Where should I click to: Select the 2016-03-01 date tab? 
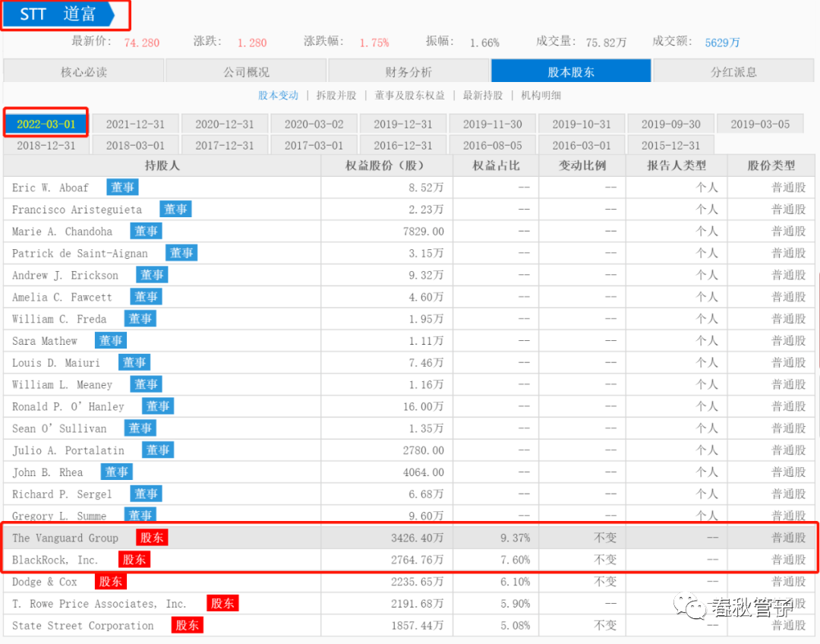[x=582, y=145]
